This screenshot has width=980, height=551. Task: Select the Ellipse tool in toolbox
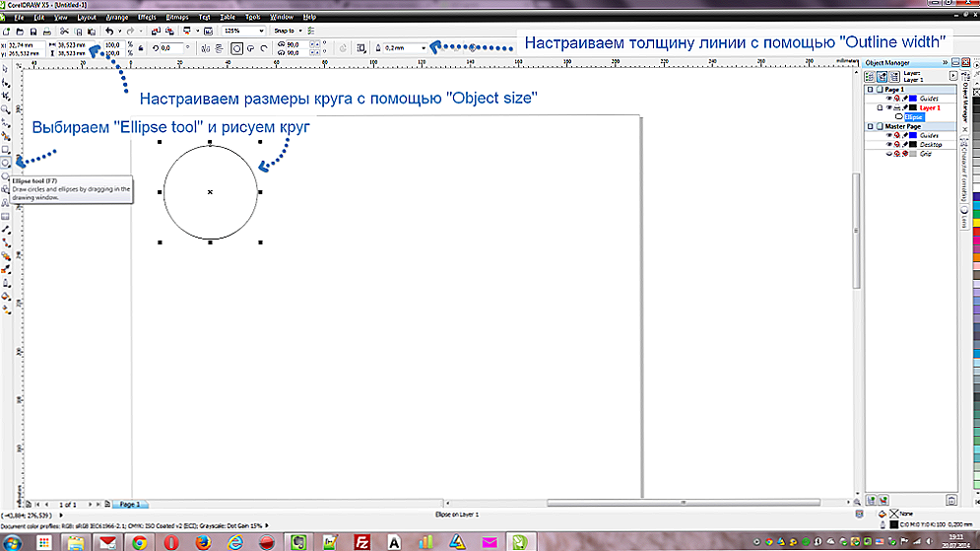coord(6,163)
